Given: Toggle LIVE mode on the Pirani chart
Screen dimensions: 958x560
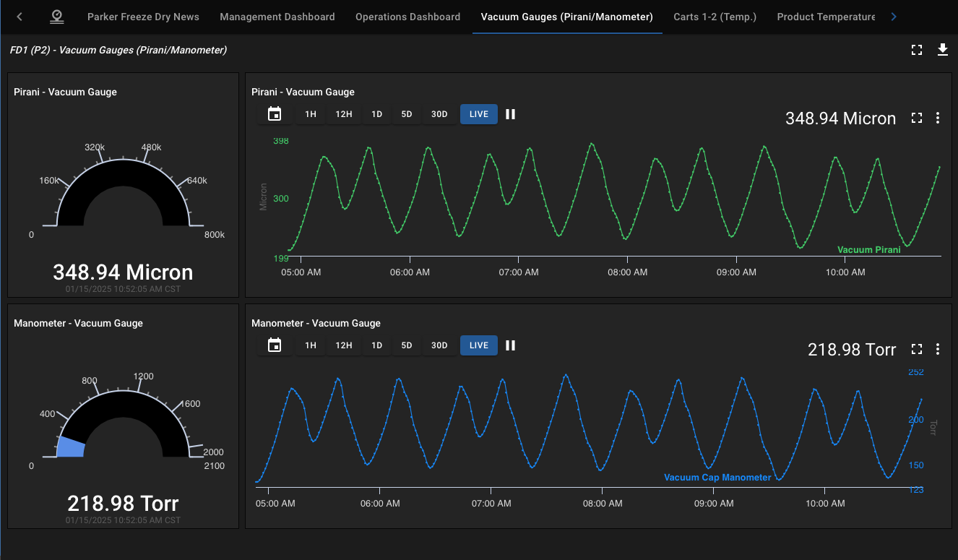Looking at the screenshot, I should 478,114.
